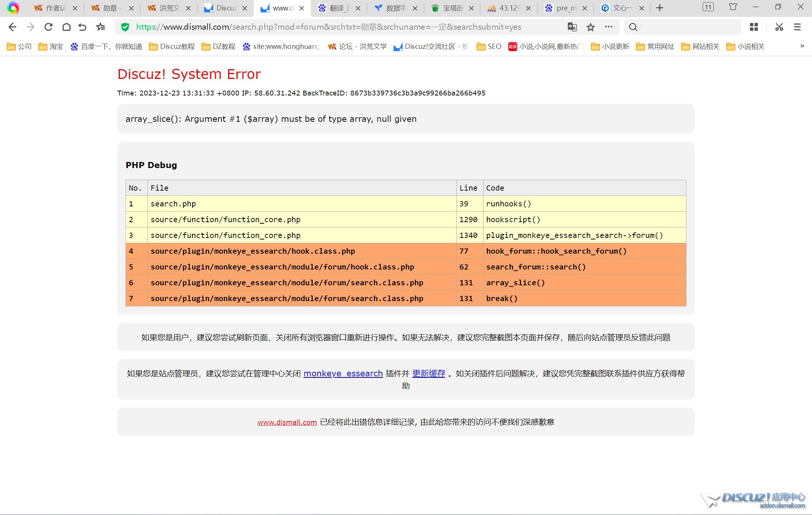This screenshot has height=515, width=812.
Task: Close the active www.d tab
Action: (301, 8)
